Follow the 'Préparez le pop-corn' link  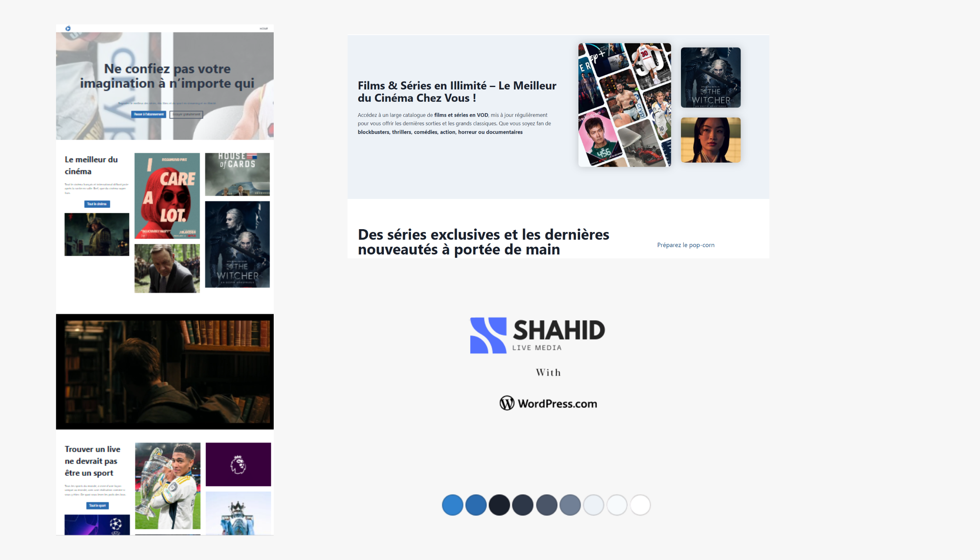(685, 245)
